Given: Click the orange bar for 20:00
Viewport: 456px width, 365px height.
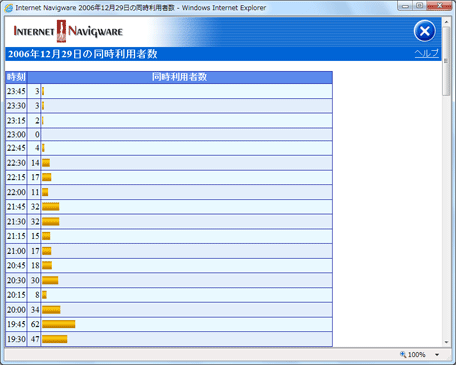Looking at the screenshot, I should 51,310.
